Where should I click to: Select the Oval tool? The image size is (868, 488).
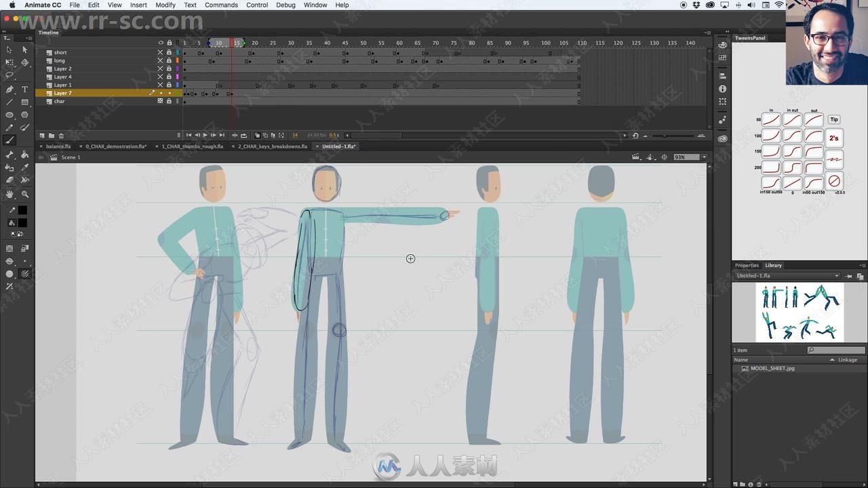click(9, 115)
